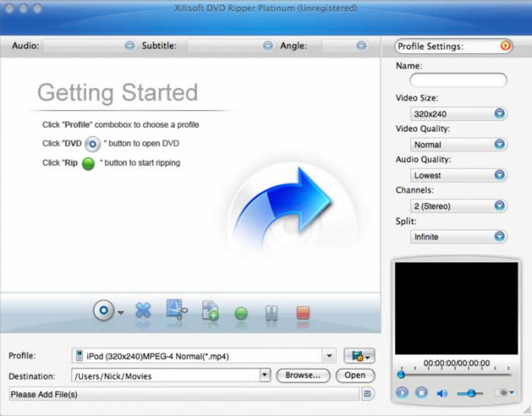Open the Destination path dropdown arrow
Viewport: 532px width, 416px height.
point(265,375)
